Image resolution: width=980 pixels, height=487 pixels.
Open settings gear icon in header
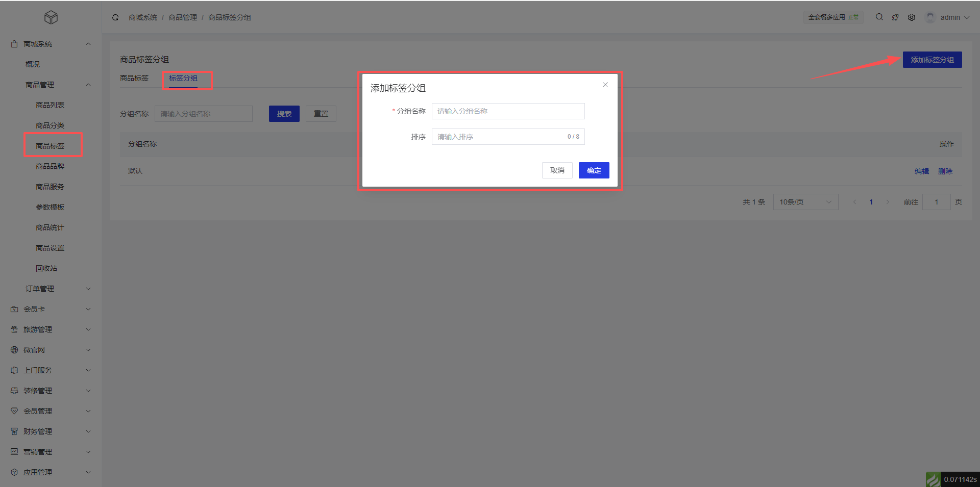[912, 17]
